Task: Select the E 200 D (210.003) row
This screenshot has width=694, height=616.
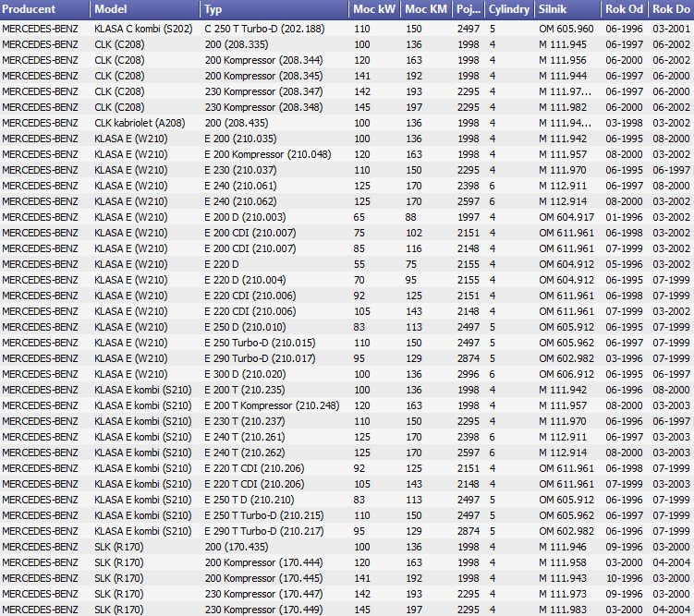Action: (347, 217)
